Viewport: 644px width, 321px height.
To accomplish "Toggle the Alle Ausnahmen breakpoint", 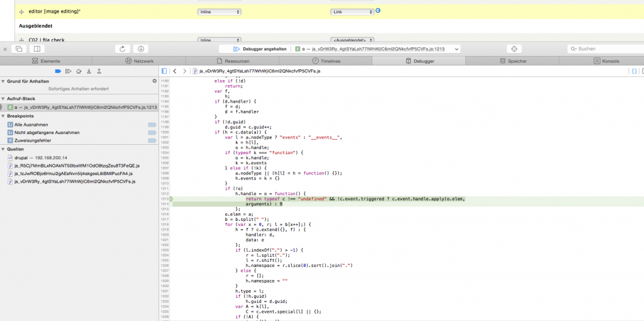I will click(152, 125).
